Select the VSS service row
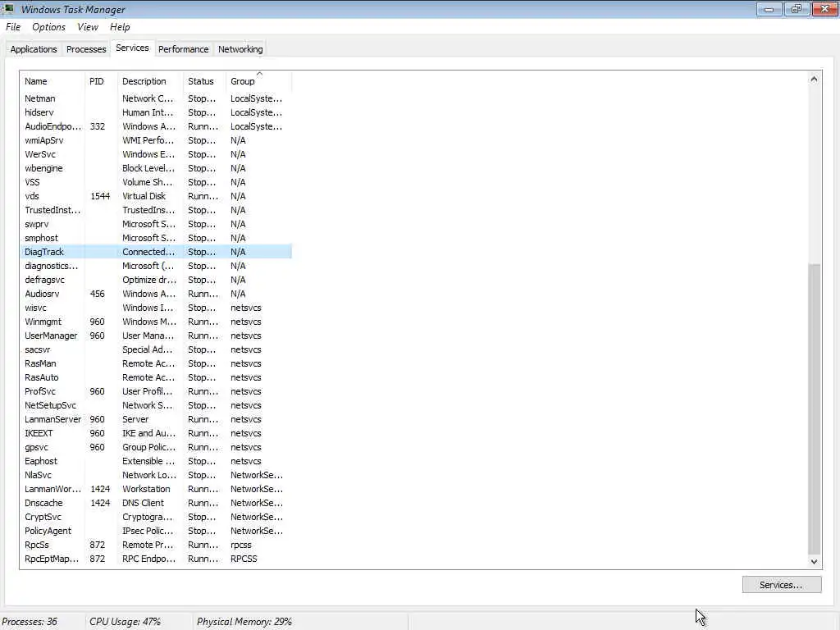Image resolution: width=840 pixels, height=630 pixels. point(157,182)
